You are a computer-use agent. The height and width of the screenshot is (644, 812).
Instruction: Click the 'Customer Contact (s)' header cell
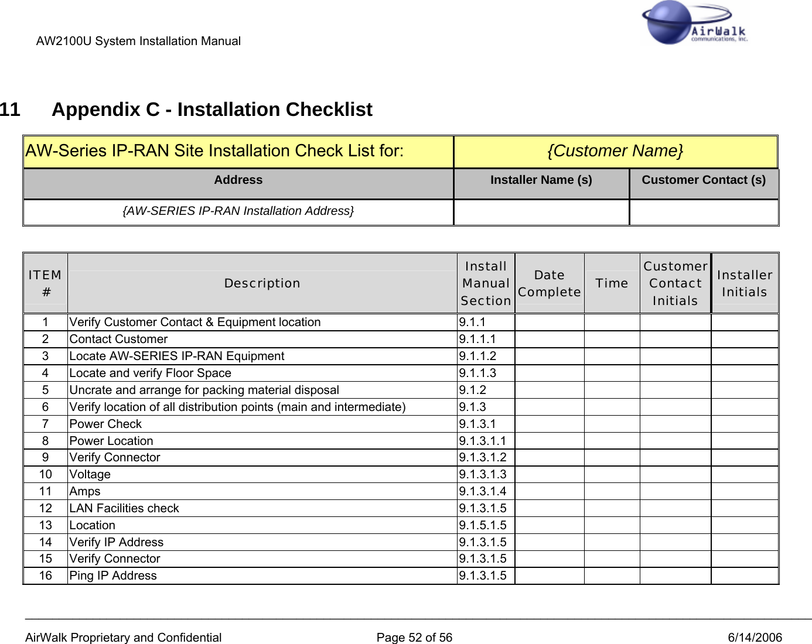pyautogui.click(x=704, y=183)
